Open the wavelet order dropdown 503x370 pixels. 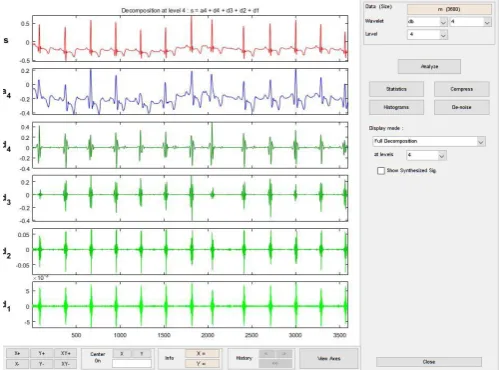tap(470, 22)
